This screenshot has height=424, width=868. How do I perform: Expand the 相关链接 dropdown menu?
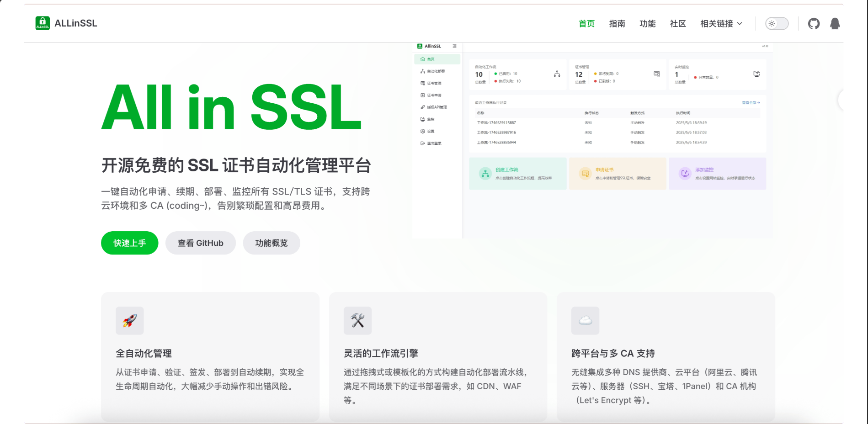point(721,24)
